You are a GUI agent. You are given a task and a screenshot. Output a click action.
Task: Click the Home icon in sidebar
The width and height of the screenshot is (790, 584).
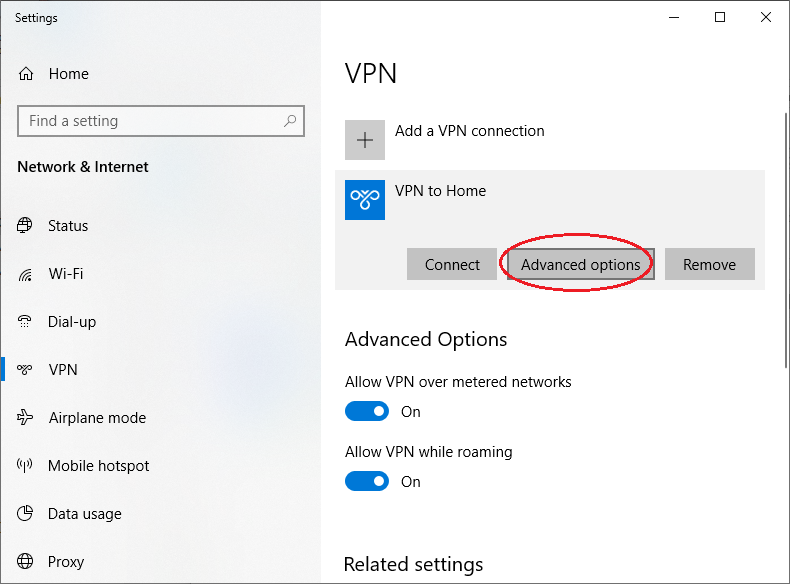click(27, 74)
